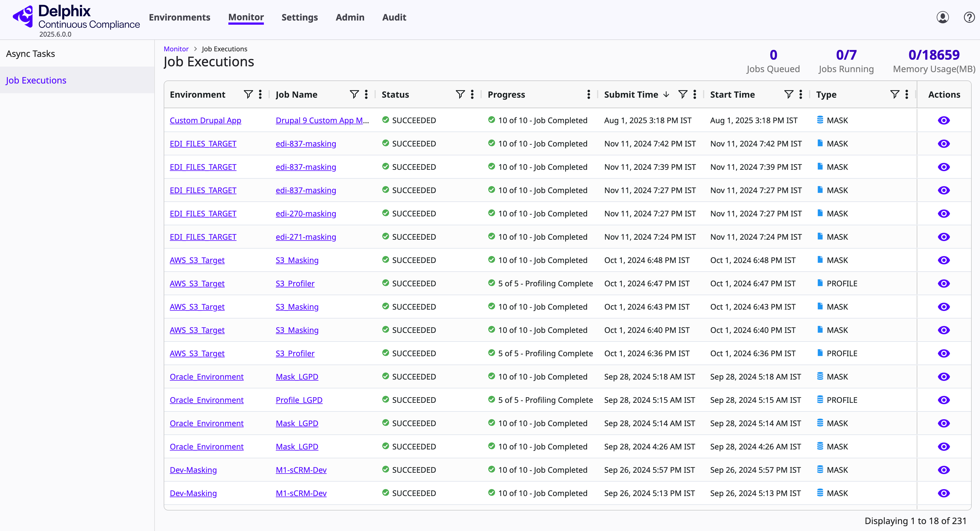The width and height of the screenshot is (980, 531).
Task: Click the Delphix logo icon
Action: pyautogui.click(x=24, y=17)
